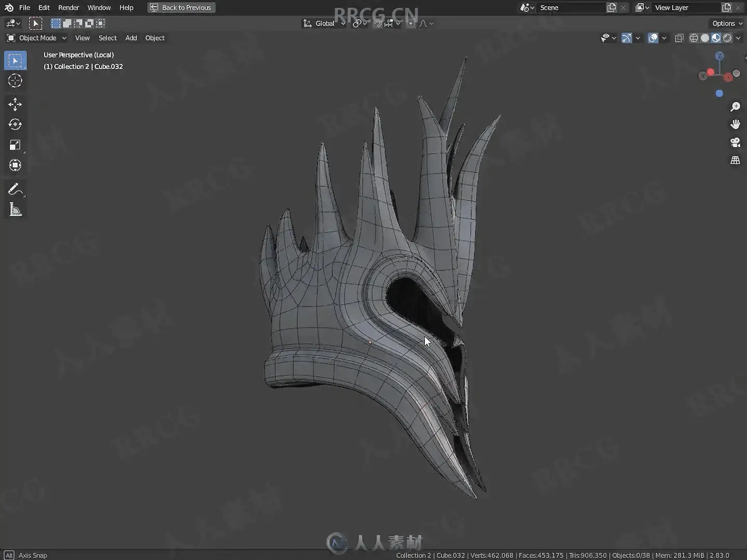Expand the shading options arrow

click(739, 38)
